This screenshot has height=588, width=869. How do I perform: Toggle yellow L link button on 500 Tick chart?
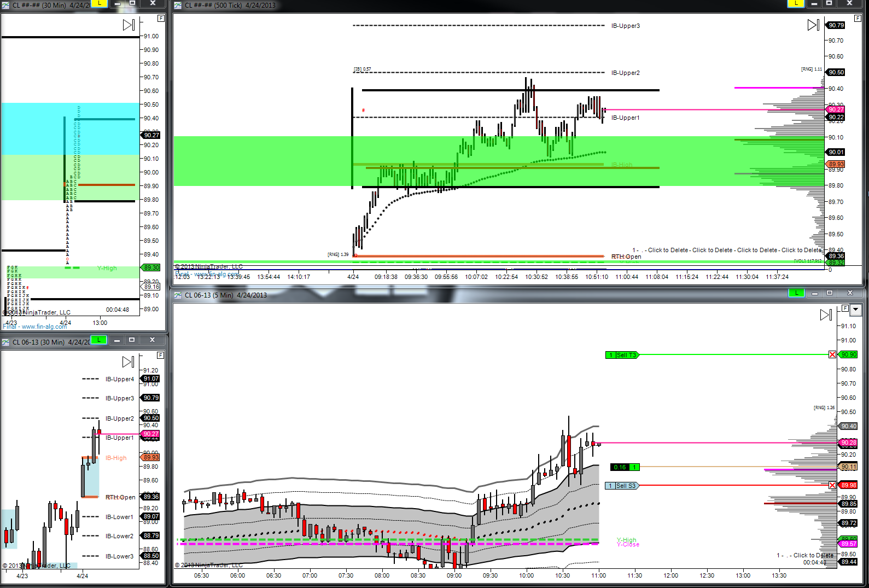click(796, 3)
